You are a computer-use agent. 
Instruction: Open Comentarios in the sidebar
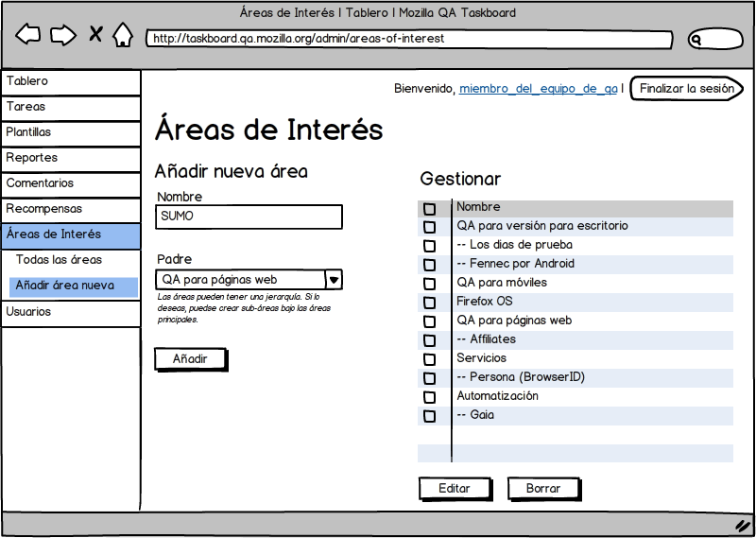pos(71,184)
